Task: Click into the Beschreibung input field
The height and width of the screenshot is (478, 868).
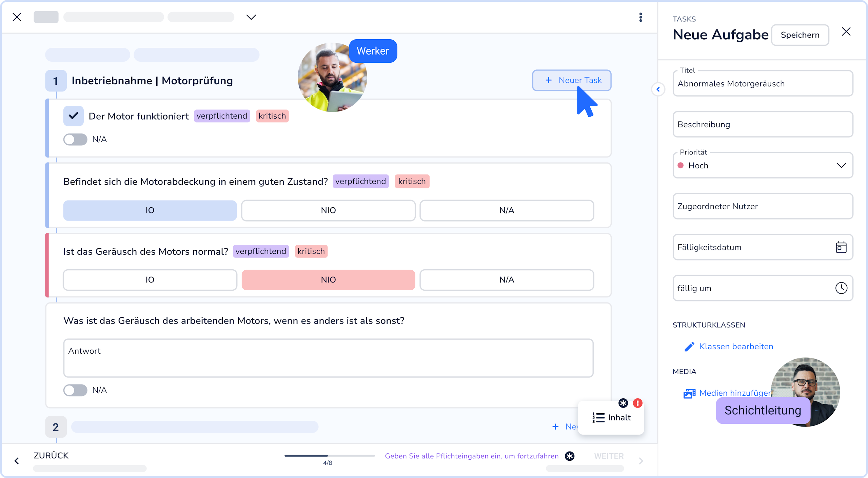Action: 762,124
